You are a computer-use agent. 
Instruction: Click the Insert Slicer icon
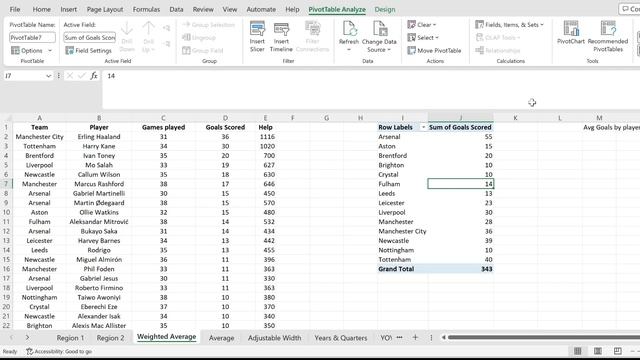257,29
